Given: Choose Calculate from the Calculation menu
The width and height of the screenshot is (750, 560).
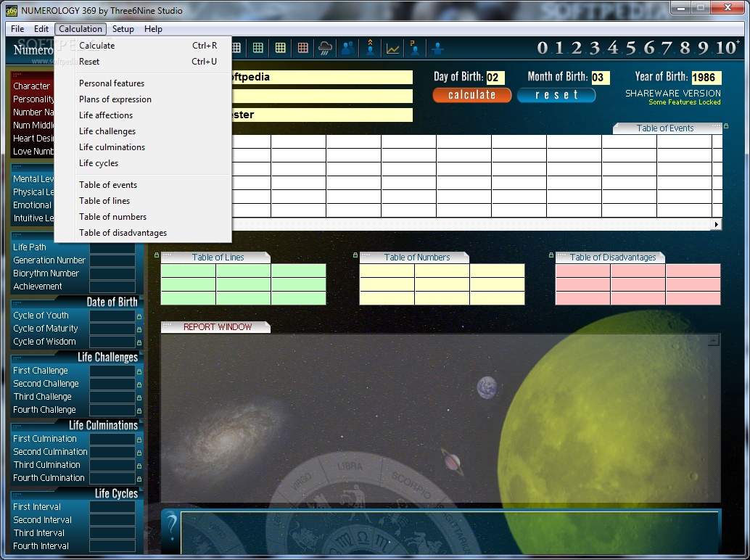Looking at the screenshot, I should point(143,46).
